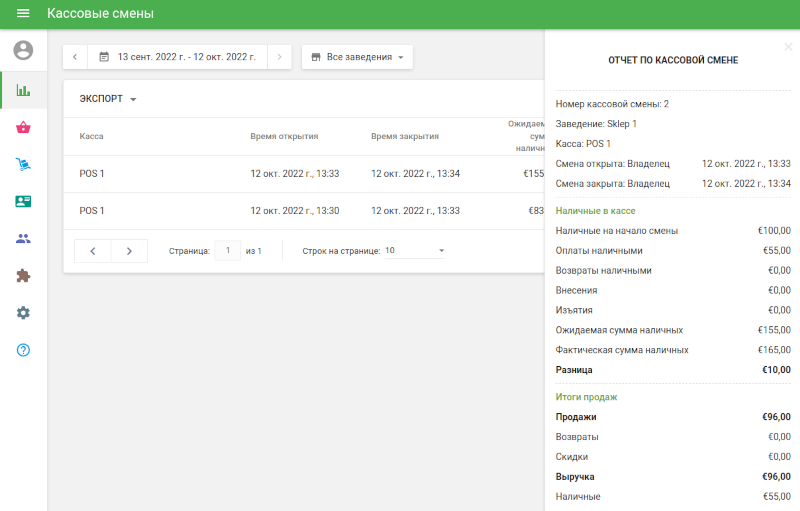Click the help question mark icon
This screenshot has height=511, width=800.
23,350
